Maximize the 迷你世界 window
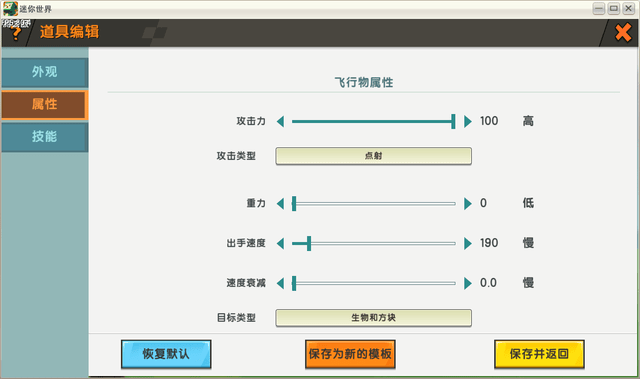 pyautogui.click(x=613, y=9)
